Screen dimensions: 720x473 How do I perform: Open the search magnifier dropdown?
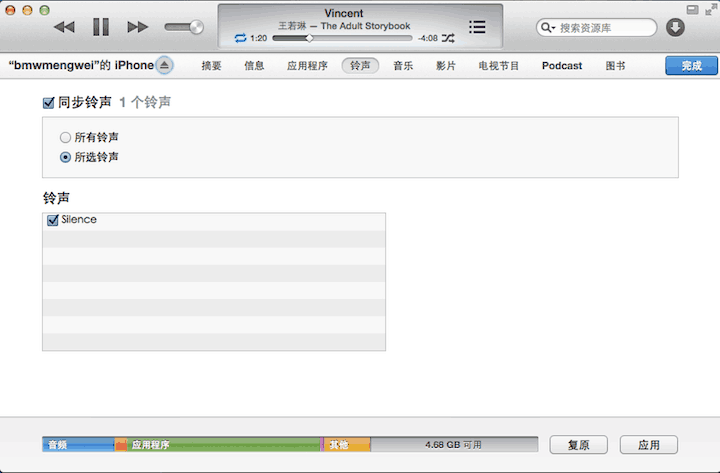[547, 28]
